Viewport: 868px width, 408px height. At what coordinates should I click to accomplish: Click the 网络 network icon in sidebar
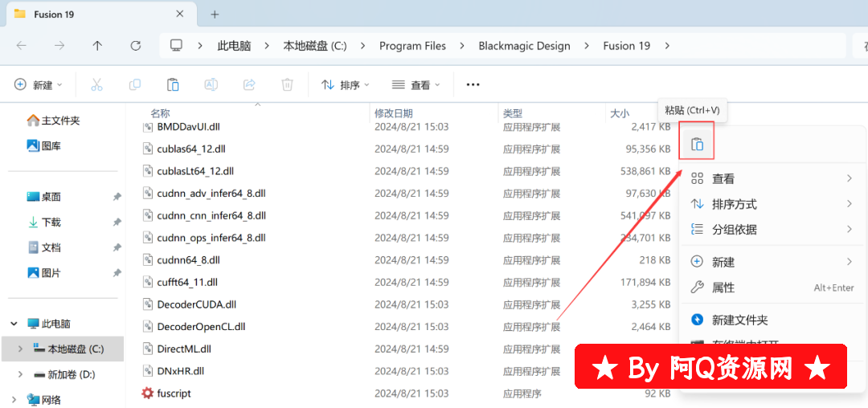33,400
